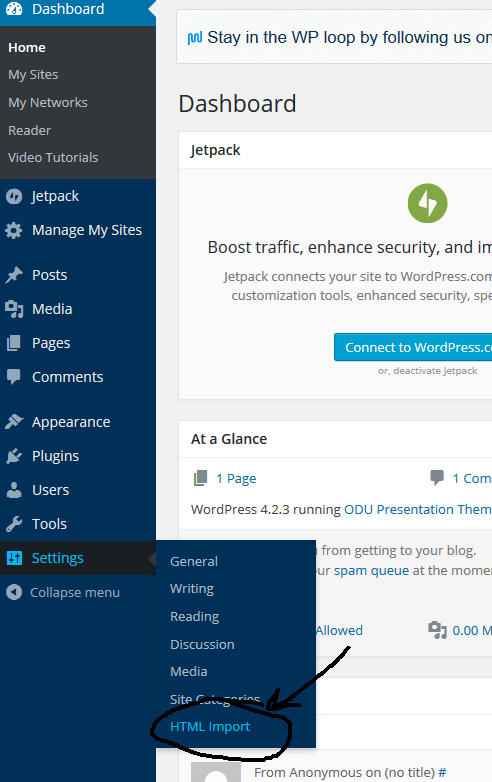Go to the Media sidebar menu
Screen dimensions: 492x782
tap(52, 309)
